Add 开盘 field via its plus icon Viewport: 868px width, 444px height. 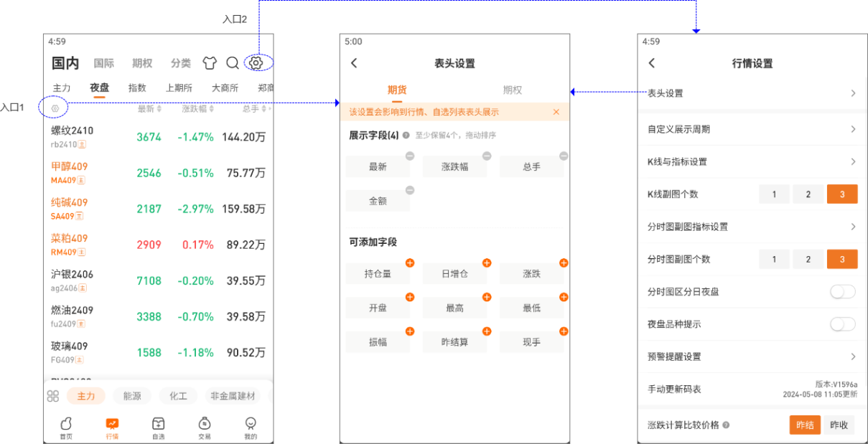click(x=409, y=297)
